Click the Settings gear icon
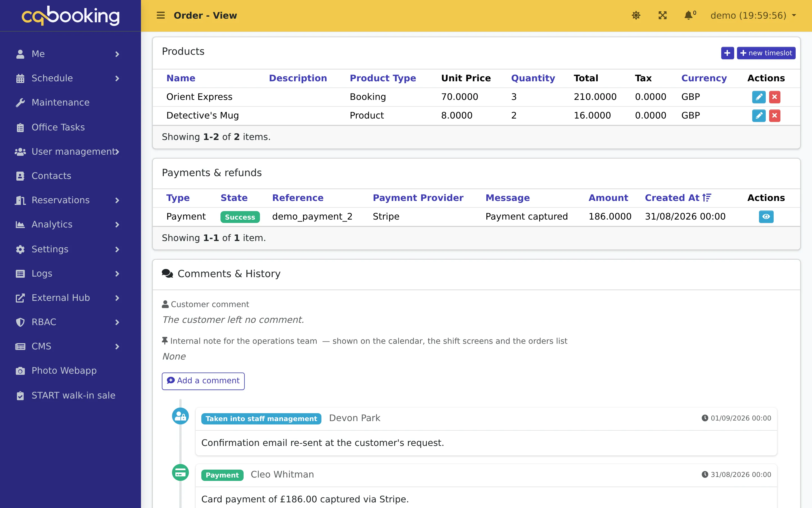The image size is (812, 508). [x=20, y=249]
